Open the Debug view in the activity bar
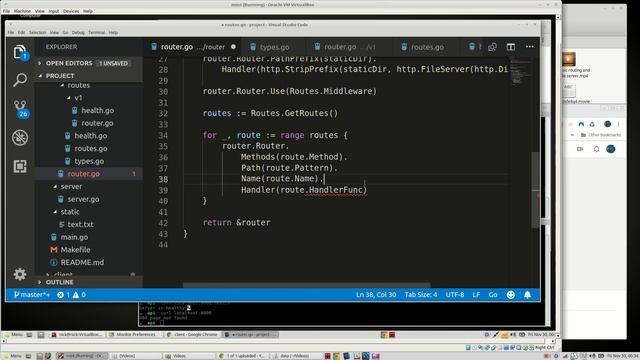The width and height of the screenshot is (640, 360). click(20, 138)
